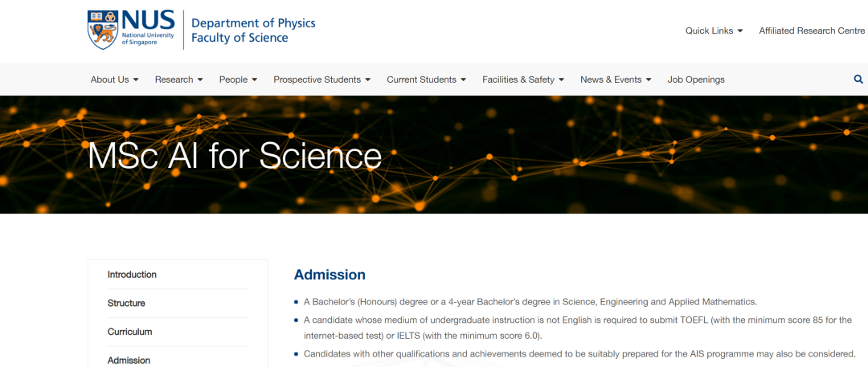Open Admission sidebar section
This screenshot has height=367, width=868.
tap(129, 361)
